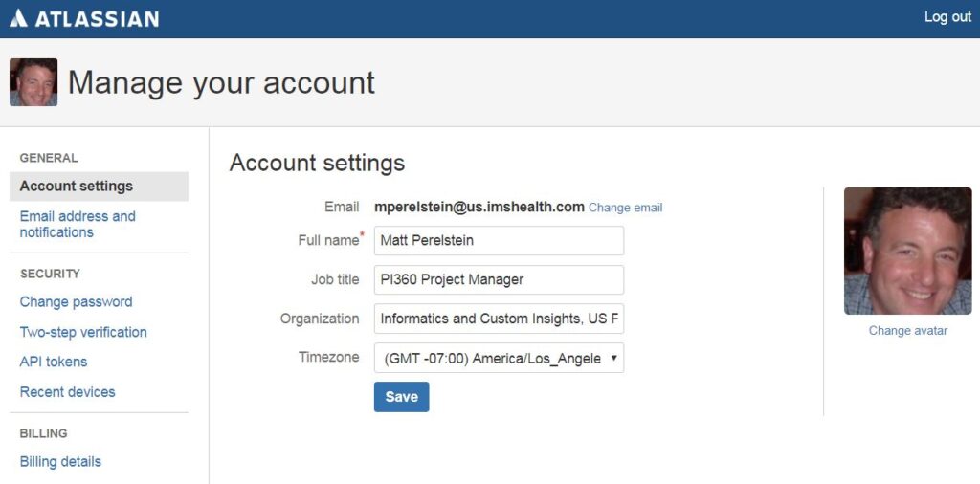Click into the Full name field
Image resolution: width=980 pixels, height=484 pixels.
pos(499,241)
